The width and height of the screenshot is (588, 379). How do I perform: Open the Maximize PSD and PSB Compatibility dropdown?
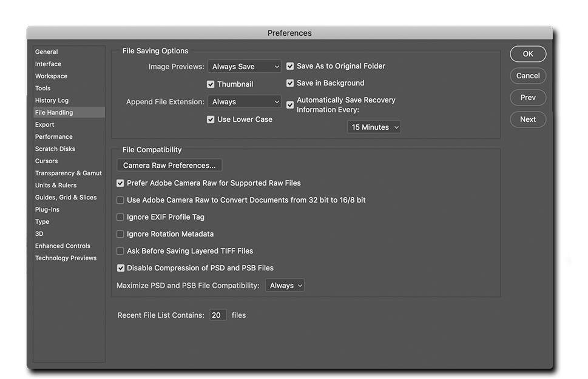click(x=285, y=285)
